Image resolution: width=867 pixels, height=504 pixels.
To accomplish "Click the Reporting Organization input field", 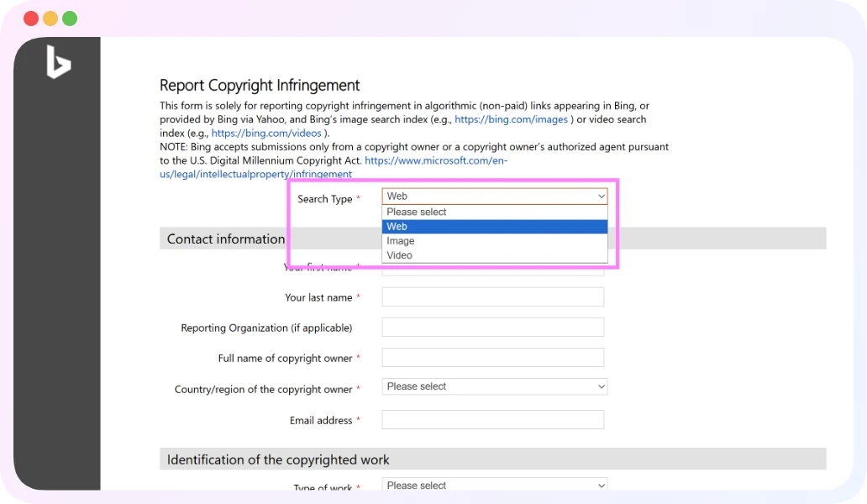I will tap(493, 327).
